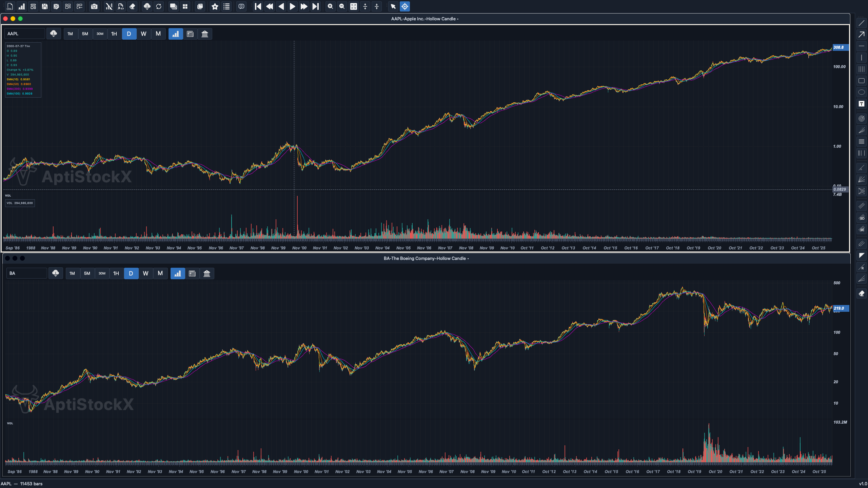
Task: Select the Fibonacci circles target tool
Action: click(x=861, y=119)
